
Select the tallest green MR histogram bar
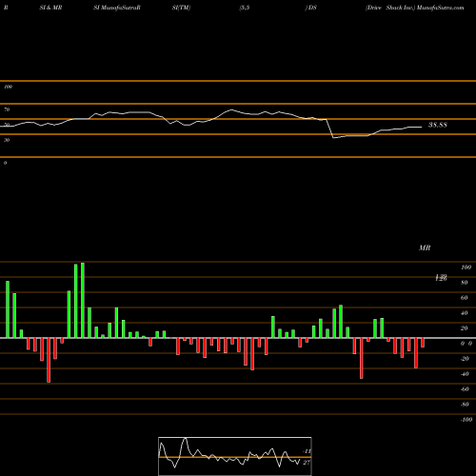tap(83, 301)
